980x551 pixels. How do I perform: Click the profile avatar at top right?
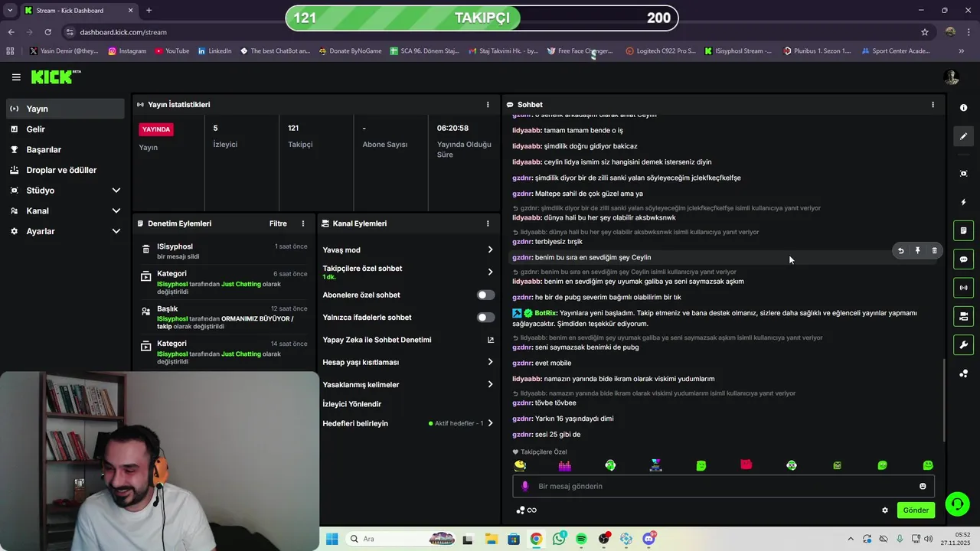click(x=952, y=77)
